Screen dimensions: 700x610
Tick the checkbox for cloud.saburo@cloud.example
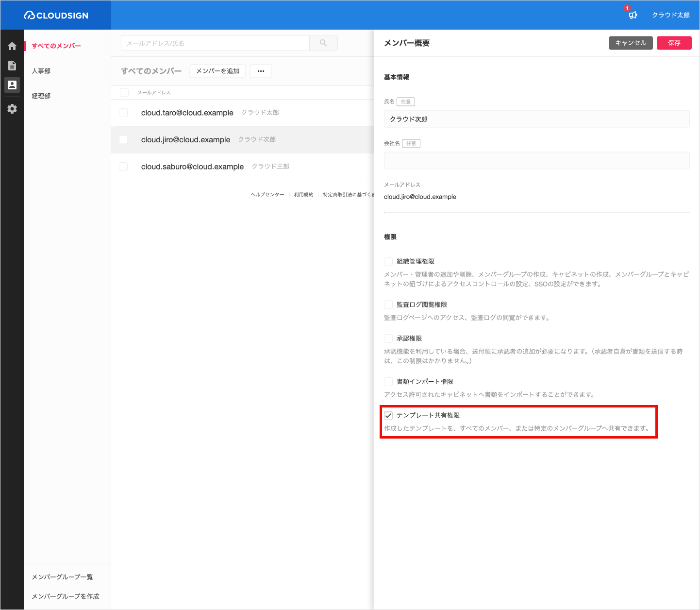(123, 167)
